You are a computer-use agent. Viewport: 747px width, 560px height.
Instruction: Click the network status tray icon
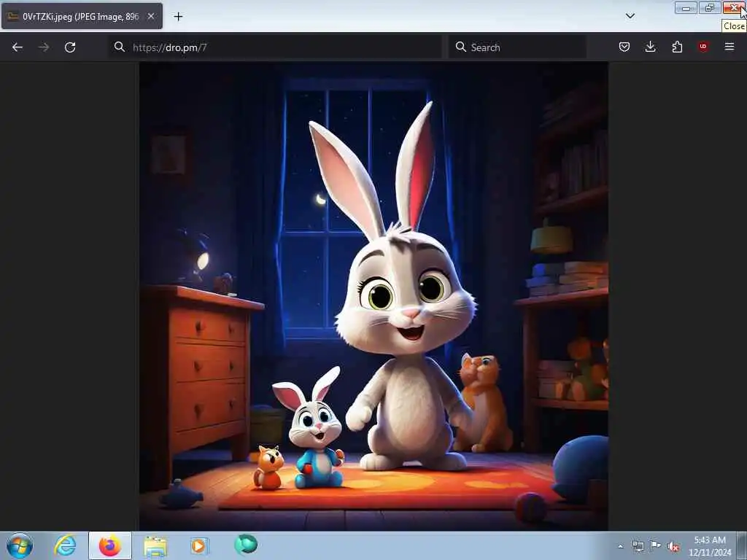638,546
